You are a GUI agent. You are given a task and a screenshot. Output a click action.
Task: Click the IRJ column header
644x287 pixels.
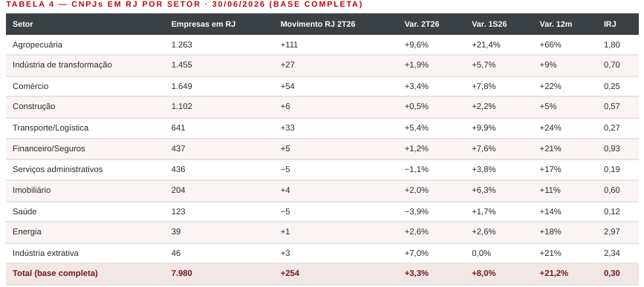click(x=610, y=24)
